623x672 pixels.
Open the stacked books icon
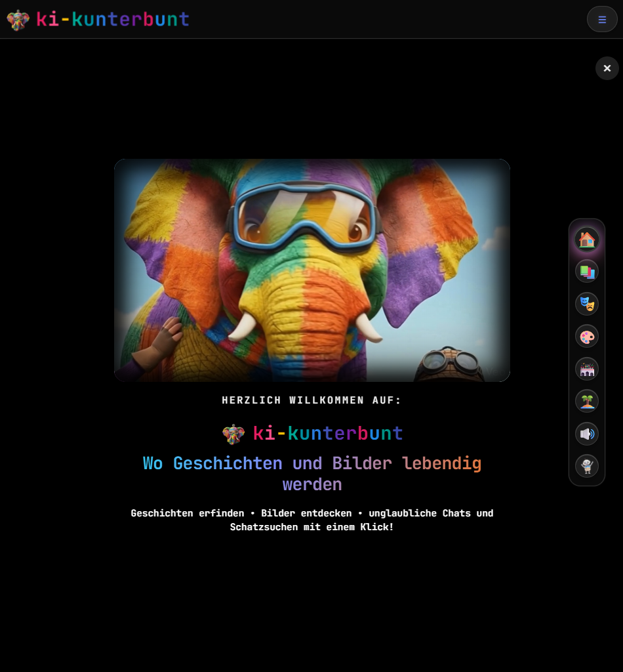(586, 271)
